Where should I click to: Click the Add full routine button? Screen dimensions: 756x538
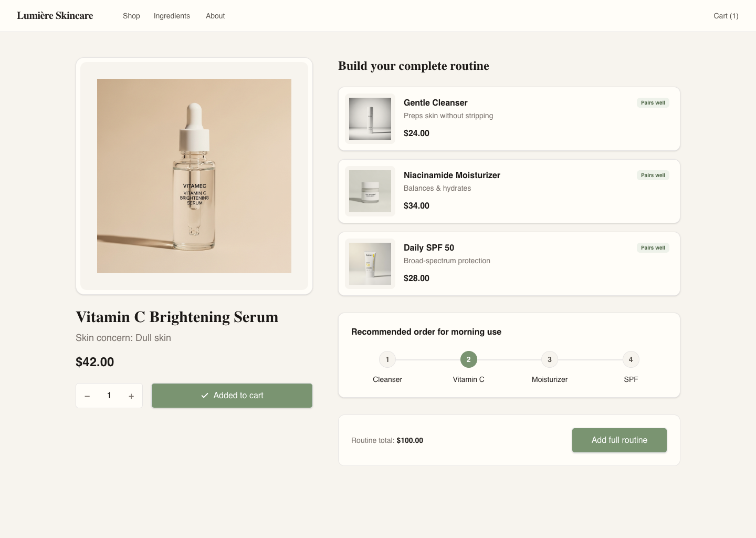coord(619,440)
